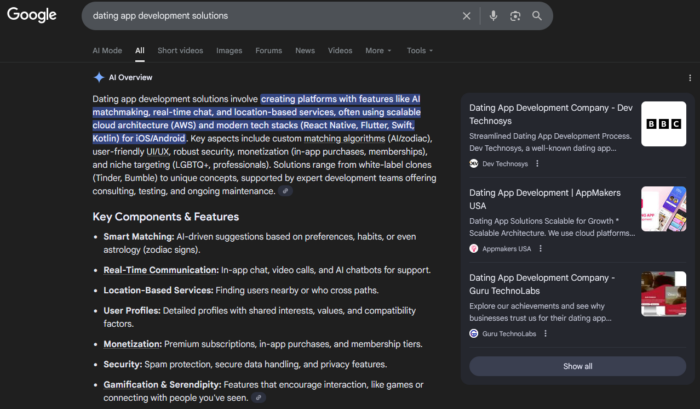Image resolution: width=700 pixels, height=409 pixels.
Task: Open source link icon after ongoing maintenance
Action: click(285, 191)
